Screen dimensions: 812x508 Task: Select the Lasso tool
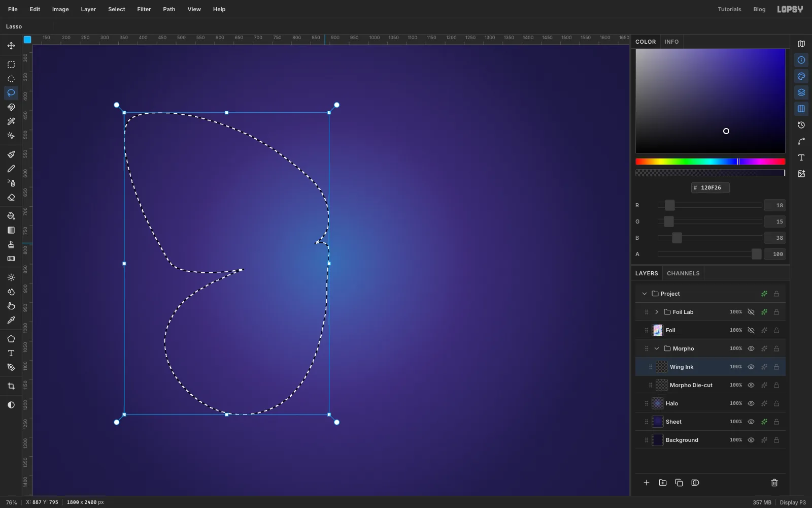click(11, 93)
